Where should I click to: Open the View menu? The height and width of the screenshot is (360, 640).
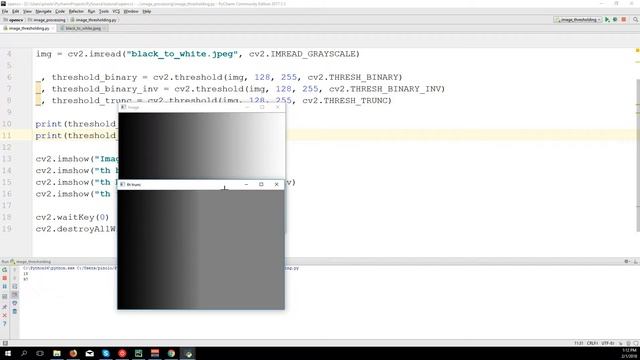27,11
